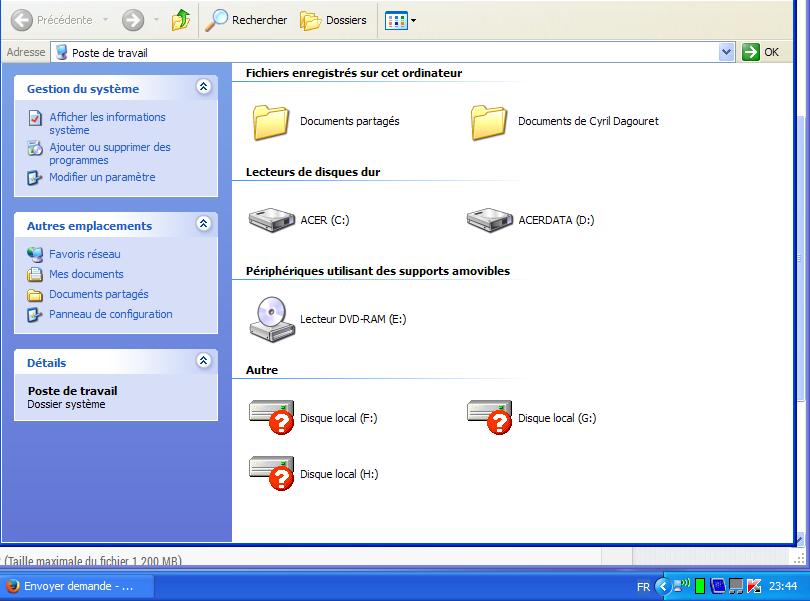Click the FR language indicator
The height and width of the screenshot is (601, 810).
pos(643,587)
